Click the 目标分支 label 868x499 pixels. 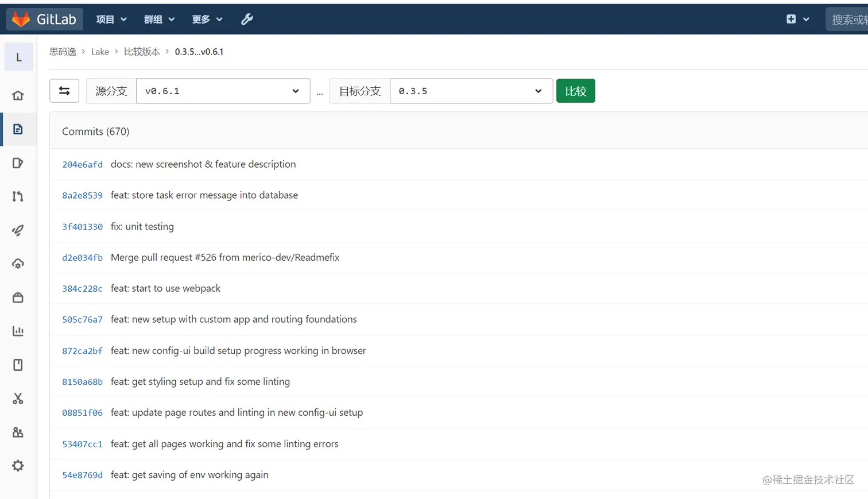tap(360, 91)
